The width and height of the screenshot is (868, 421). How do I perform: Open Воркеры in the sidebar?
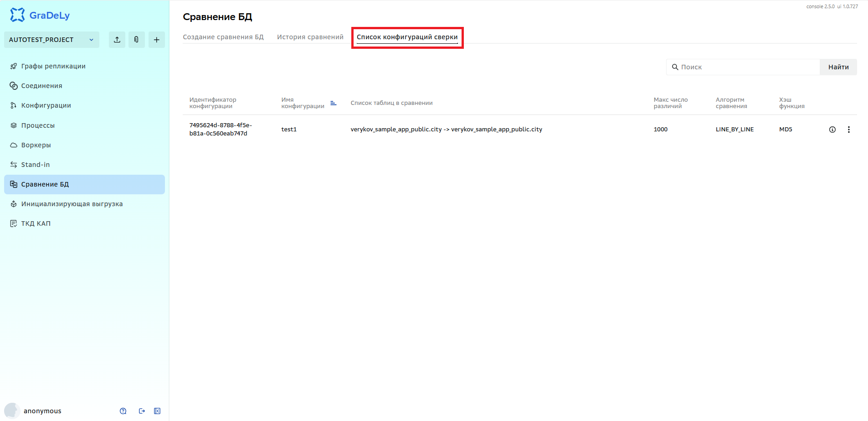[84, 145]
